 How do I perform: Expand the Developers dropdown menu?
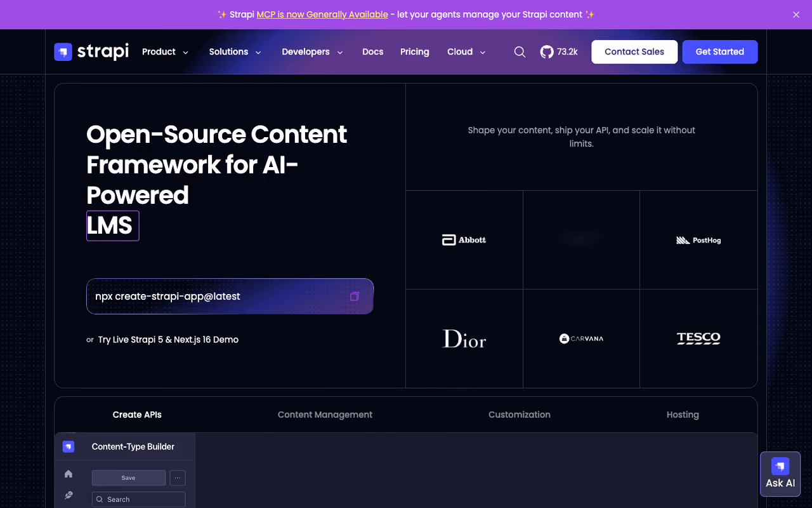(313, 52)
